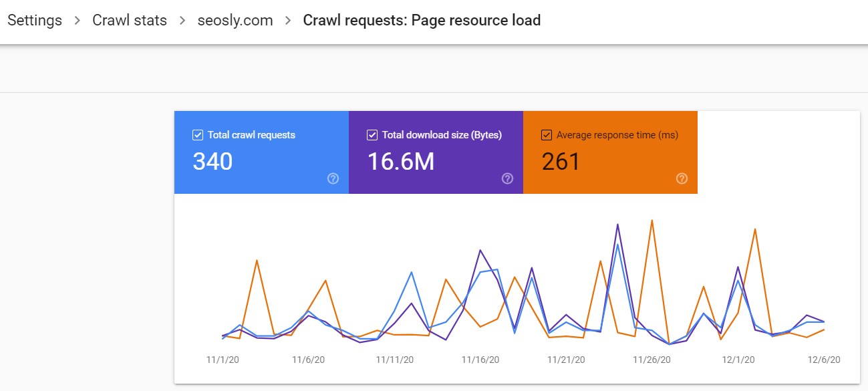Open help for Average response time metric
868x391 pixels.
point(681,178)
